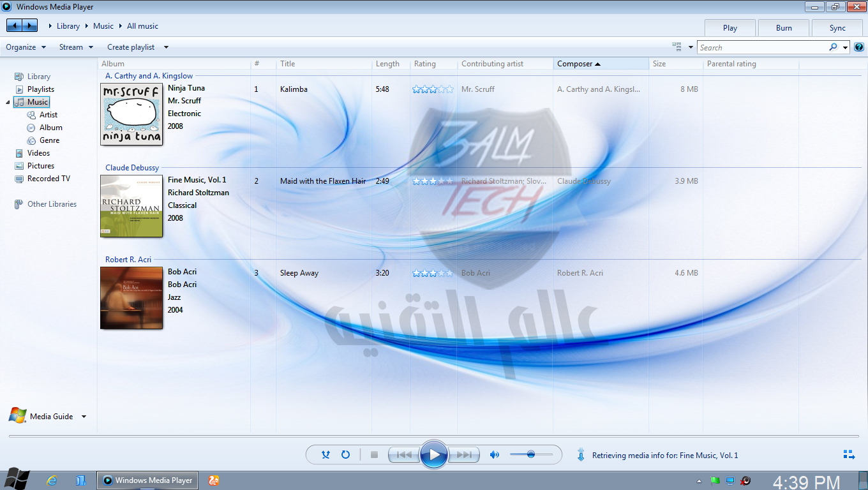Set the star rating for Sleep Away

pyautogui.click(x=433, y=273)
